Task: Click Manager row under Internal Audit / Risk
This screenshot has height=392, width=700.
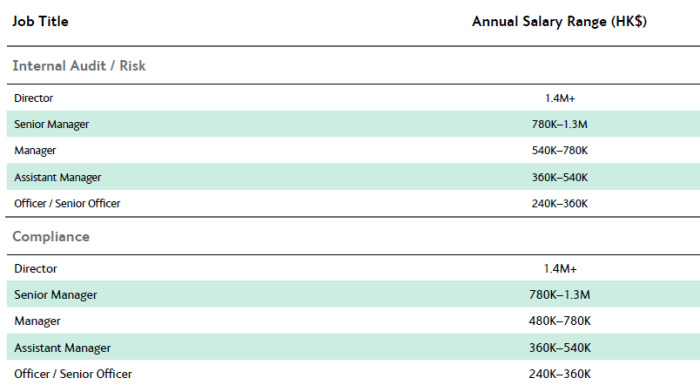Action: [x=353, y=150]
